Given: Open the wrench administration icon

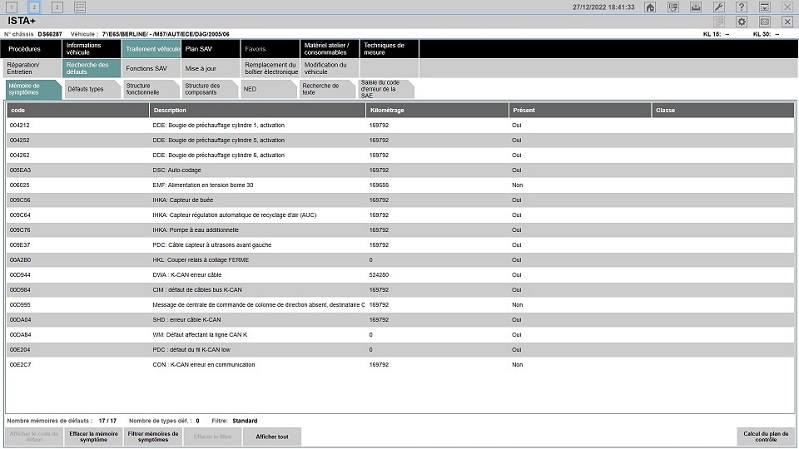Looking at the screenshot, I should point(719,7).
